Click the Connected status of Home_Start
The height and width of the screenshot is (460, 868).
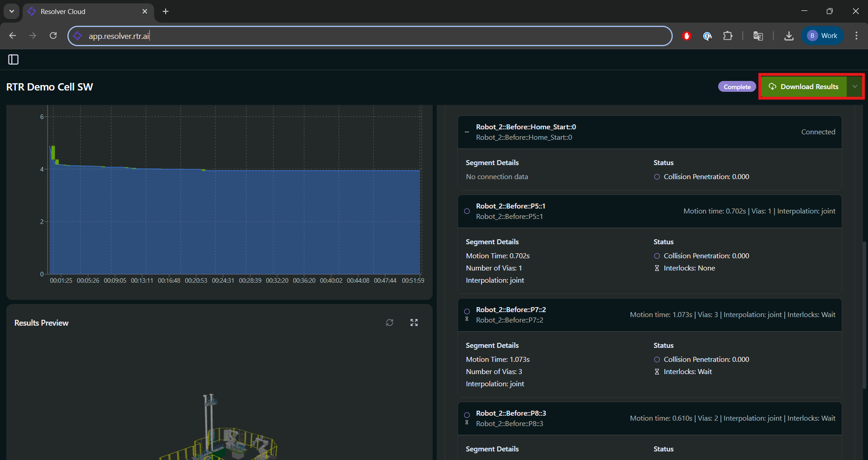818,132
